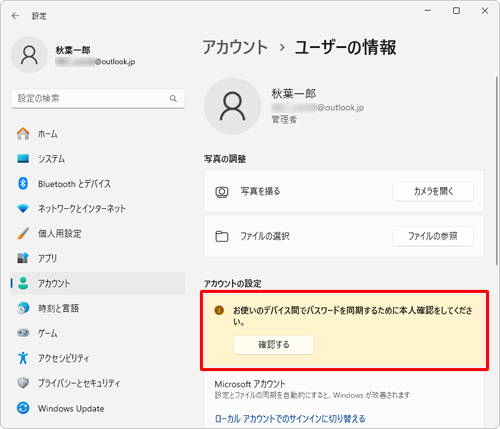
Task: Open 個人用設定 category
Action: click(97, 233)
